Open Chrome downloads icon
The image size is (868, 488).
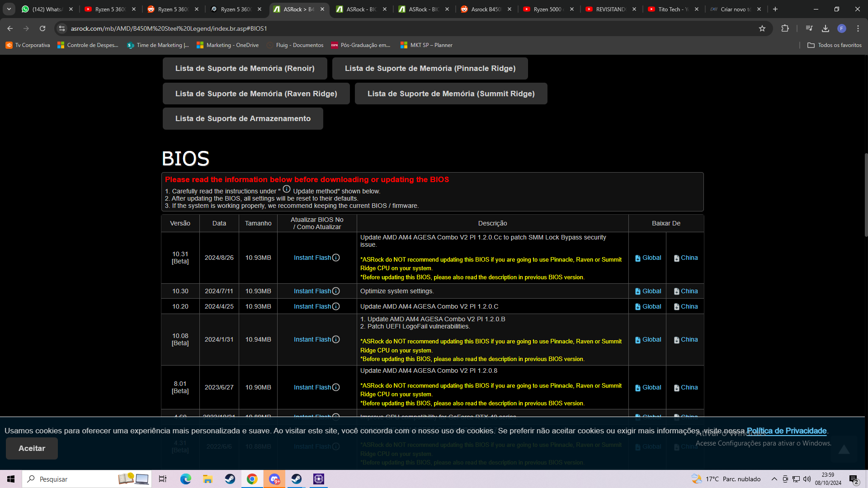pyautogui.click(x=826, y=28)
